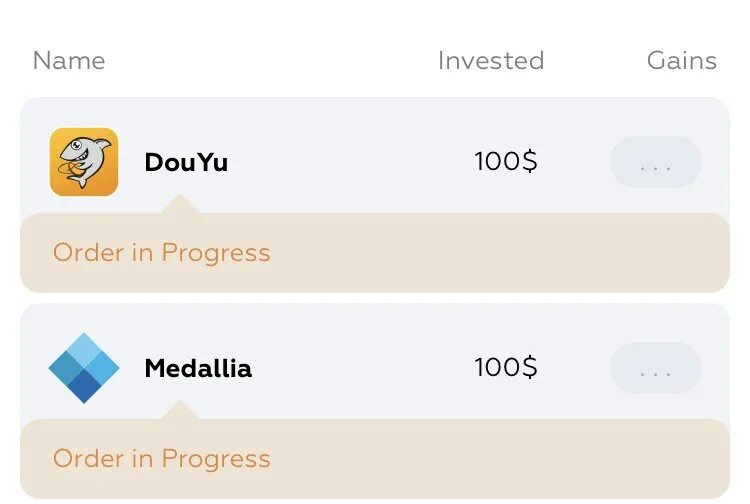Open Medallia's Order in Progress status text
The image size is (750, 504).
pyautogui.click(x=162, y=459)
